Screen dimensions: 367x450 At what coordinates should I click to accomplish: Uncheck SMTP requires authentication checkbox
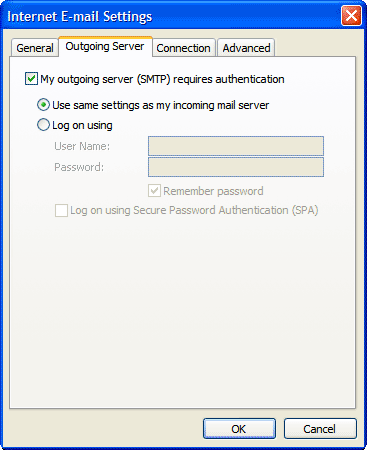tap(31, 79)
